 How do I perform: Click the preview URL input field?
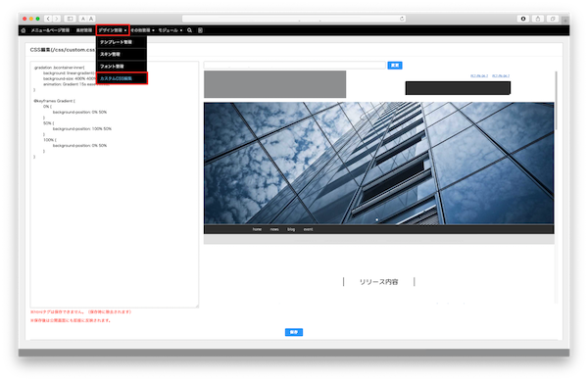(x=294, y=66)
